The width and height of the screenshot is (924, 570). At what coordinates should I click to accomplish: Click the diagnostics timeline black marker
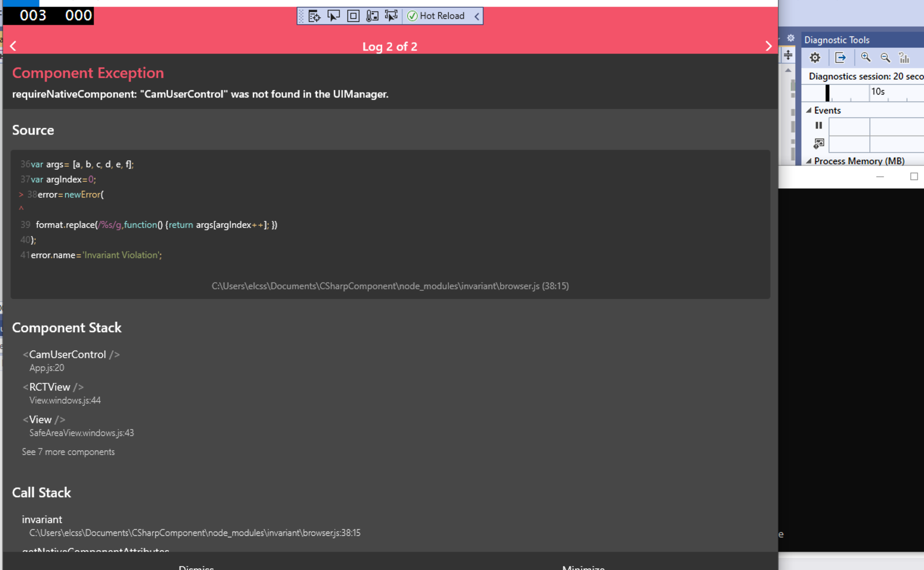point(827,93)
